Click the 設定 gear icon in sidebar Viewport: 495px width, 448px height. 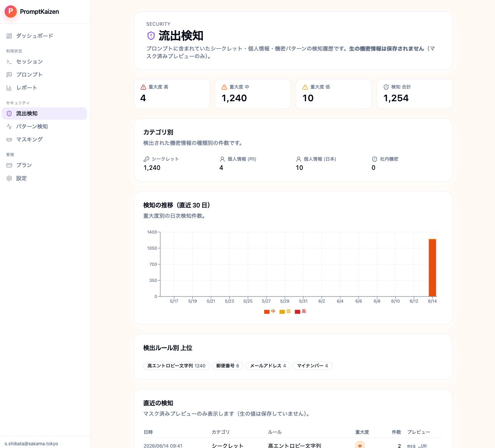coord(9,178)
